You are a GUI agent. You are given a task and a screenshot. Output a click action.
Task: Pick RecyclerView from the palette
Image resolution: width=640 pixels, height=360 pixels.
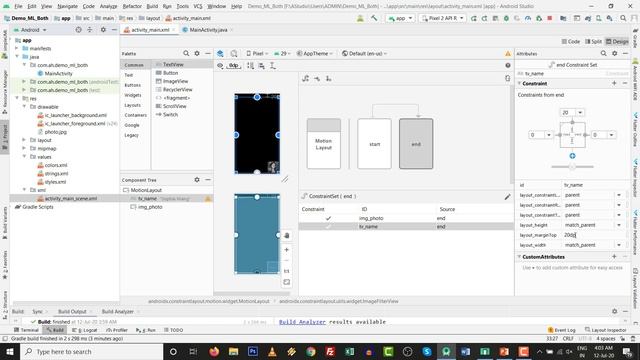click(x=174, y=89)
